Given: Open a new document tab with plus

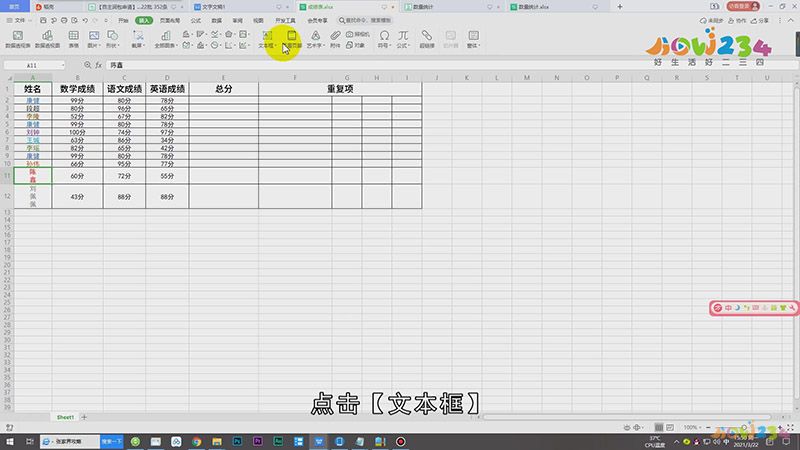Looking at the screenshot, I should pyautogui.click(x=620, y=7).
